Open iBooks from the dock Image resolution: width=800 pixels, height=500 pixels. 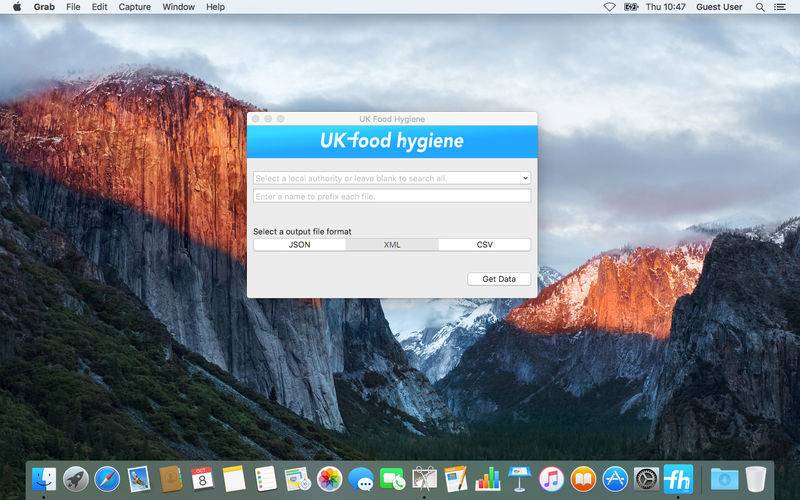pos(583,479)
